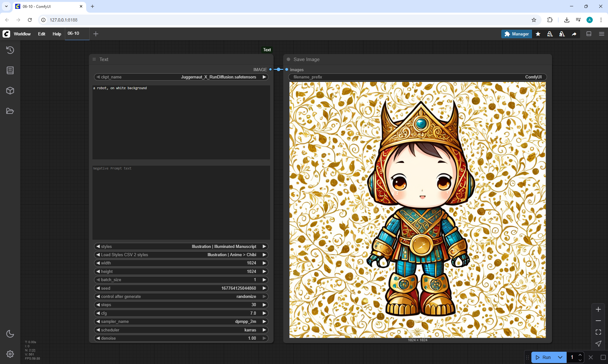Image resolution: width=608 pixels, height=364 pixels.
Task: Click the star icon next to Manager
Action: click(x=538, y=34)
